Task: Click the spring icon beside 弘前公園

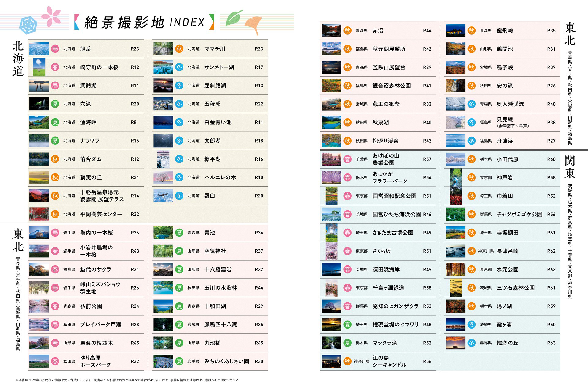Action: click(55, 306)
